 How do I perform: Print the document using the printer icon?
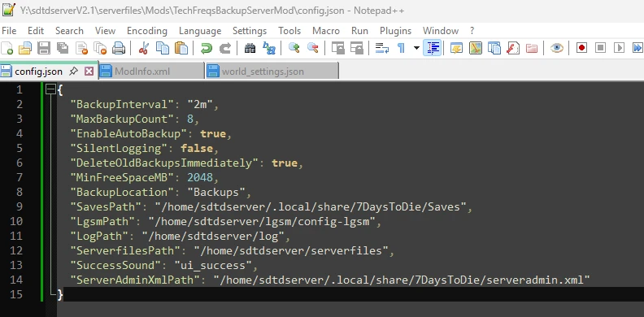pyautogui.click(x=119, y=48)
